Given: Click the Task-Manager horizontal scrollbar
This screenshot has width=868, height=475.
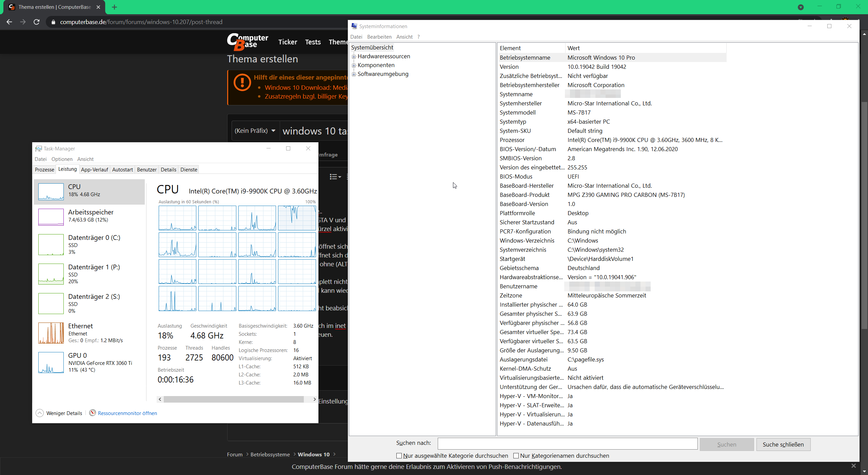Looking at the screenshot, I should tap(234, 399).
